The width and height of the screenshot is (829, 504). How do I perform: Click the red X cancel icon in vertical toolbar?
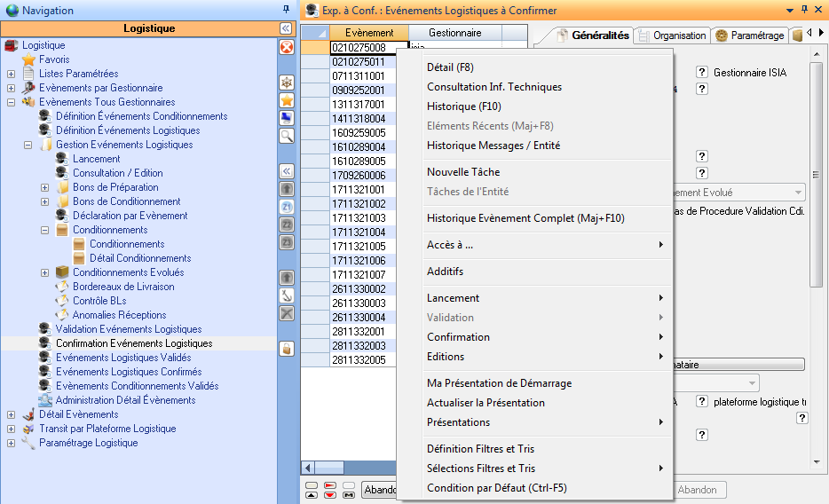click(287, 47)
